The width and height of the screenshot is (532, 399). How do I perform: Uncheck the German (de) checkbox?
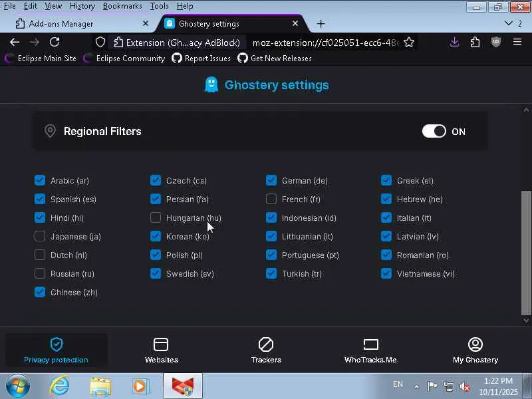pos(271,180)
